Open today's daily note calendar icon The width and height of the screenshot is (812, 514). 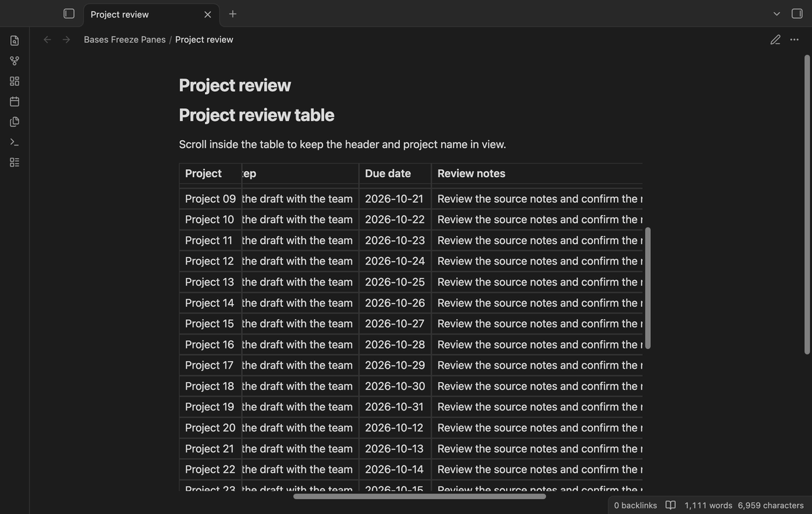coord(15,101)
